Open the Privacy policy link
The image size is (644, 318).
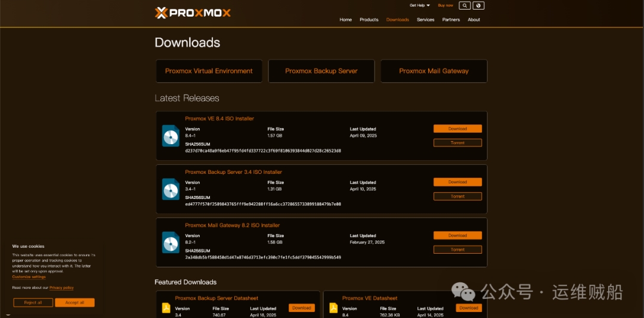61,288
